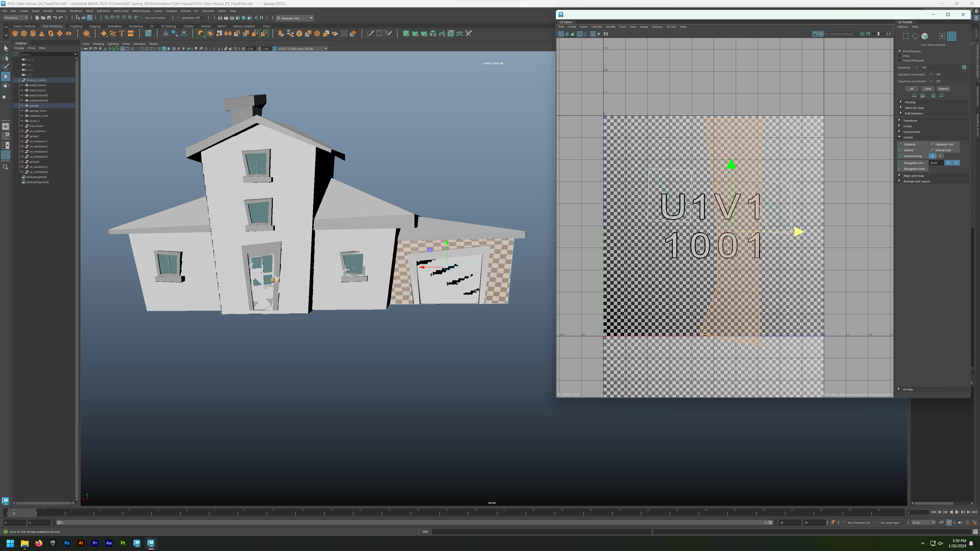Toggle V direction for Unfold Along

[x=940, y=156]
